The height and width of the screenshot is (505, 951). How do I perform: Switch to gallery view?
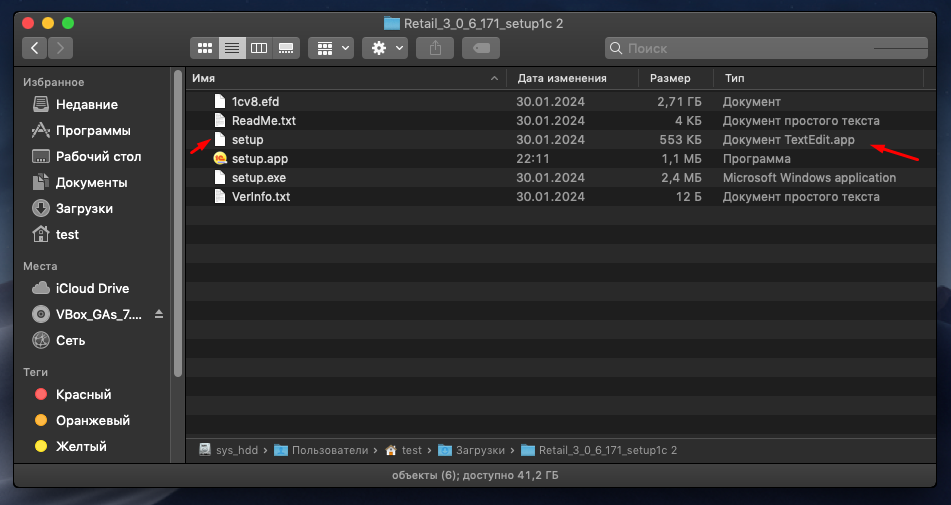(286, 48)
